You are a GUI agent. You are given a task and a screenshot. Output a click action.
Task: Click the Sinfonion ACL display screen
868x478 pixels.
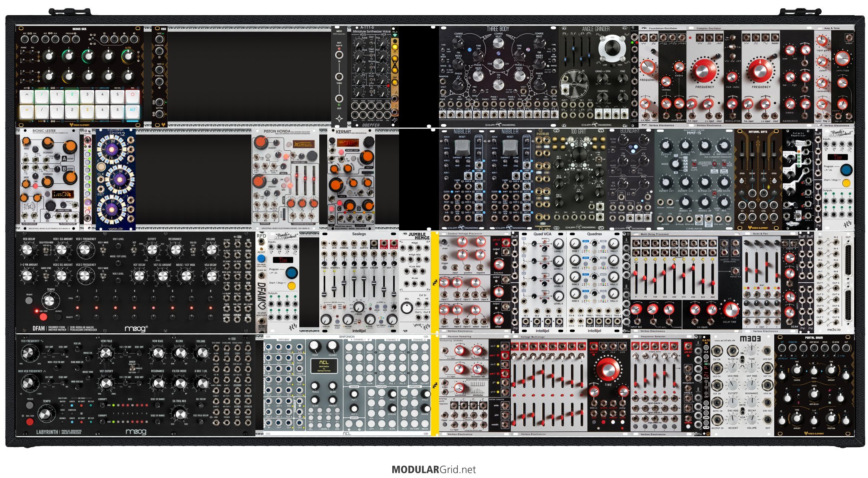point(324,366)
